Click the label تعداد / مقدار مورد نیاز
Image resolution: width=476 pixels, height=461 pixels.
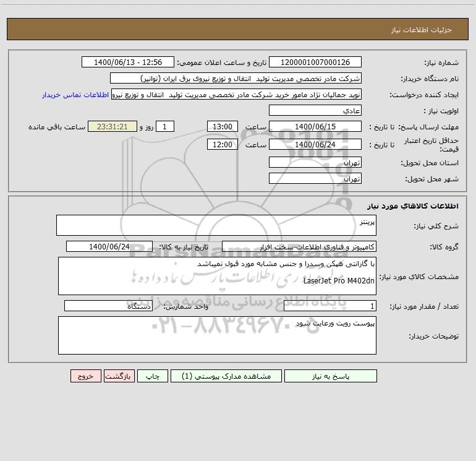[x=424, y=306]
